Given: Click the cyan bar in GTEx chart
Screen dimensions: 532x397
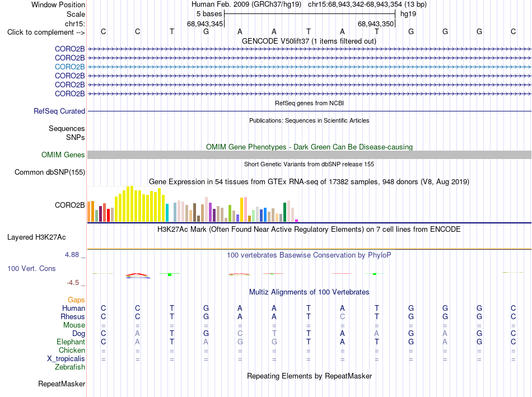Looking at the screenshot, I should 167,213.
